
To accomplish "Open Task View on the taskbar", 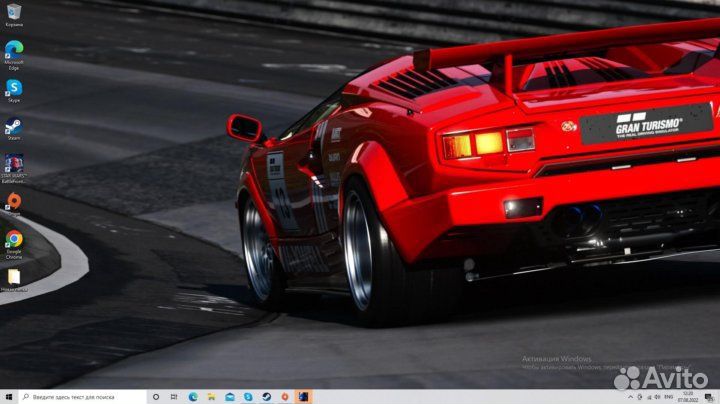I will 175,397.
